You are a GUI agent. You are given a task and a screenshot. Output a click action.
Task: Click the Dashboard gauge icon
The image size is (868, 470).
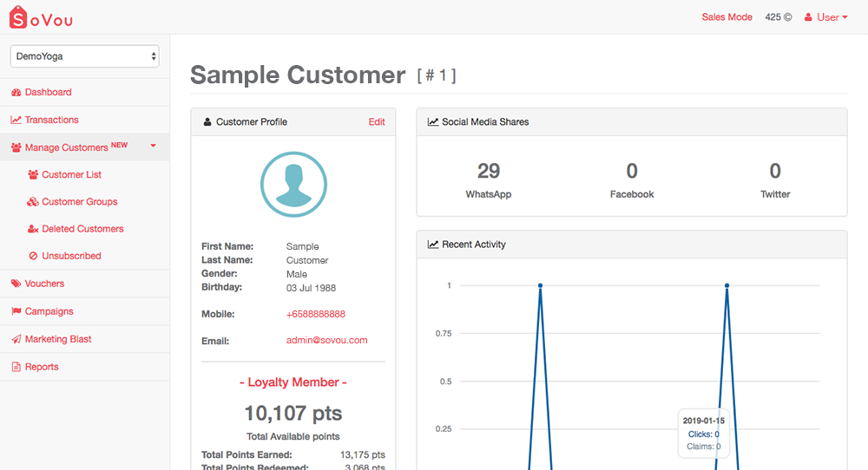point(16,92)
